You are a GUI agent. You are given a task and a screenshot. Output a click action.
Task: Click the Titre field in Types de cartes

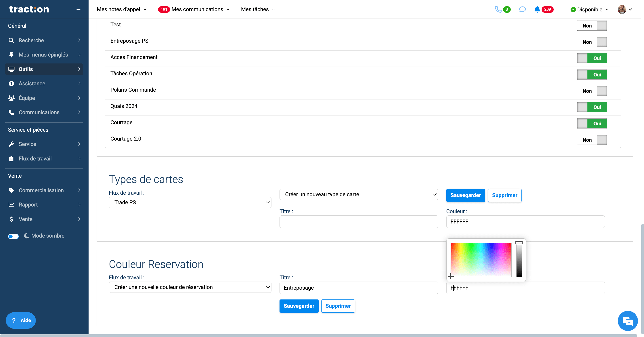(x=359, y=222)
